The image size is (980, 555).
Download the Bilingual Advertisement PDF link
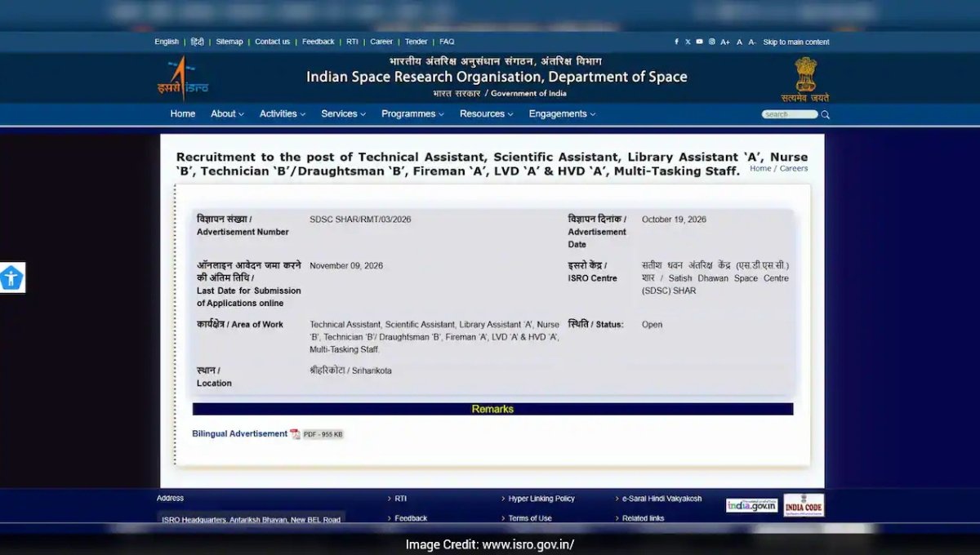click(240, 434)
